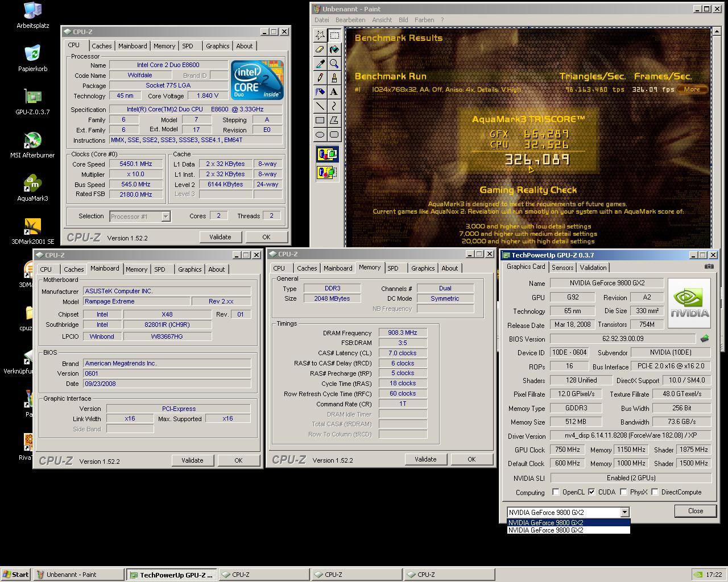
Task: Uncheck the CUDA checkbox in GPU-Z
Action: pyautogui.click(x=591, y=492)
